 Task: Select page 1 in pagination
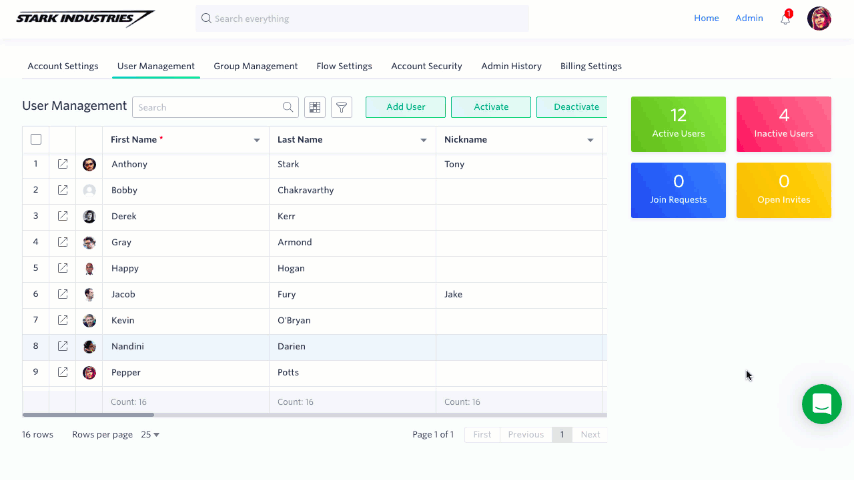562,434
